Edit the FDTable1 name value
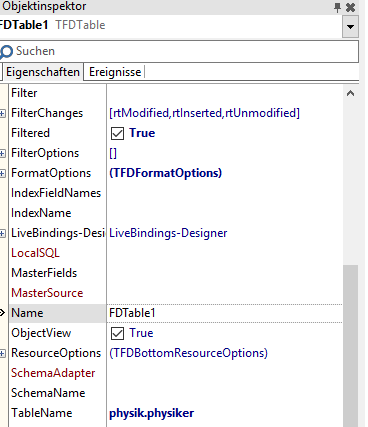Image resolution: width=368 pixels, height=427 pixels. coord(225,313)
